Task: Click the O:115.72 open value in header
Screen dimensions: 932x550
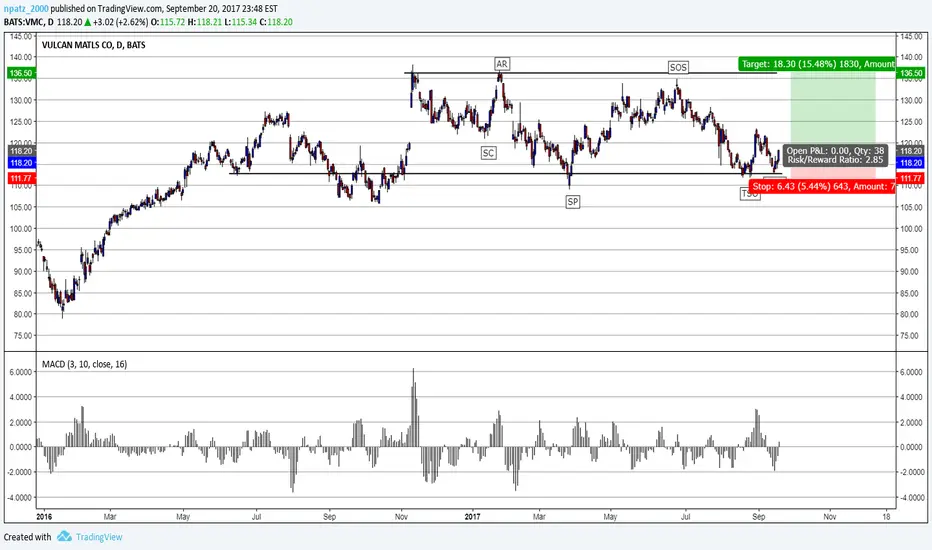Action: pyautogui.click(x=168, y=22)
